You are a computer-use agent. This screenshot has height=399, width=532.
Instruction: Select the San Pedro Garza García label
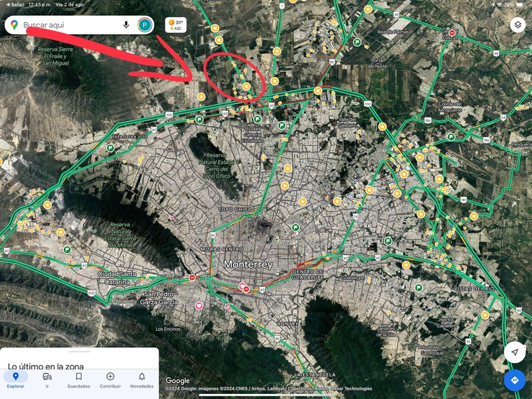click(x=158, y=298)
